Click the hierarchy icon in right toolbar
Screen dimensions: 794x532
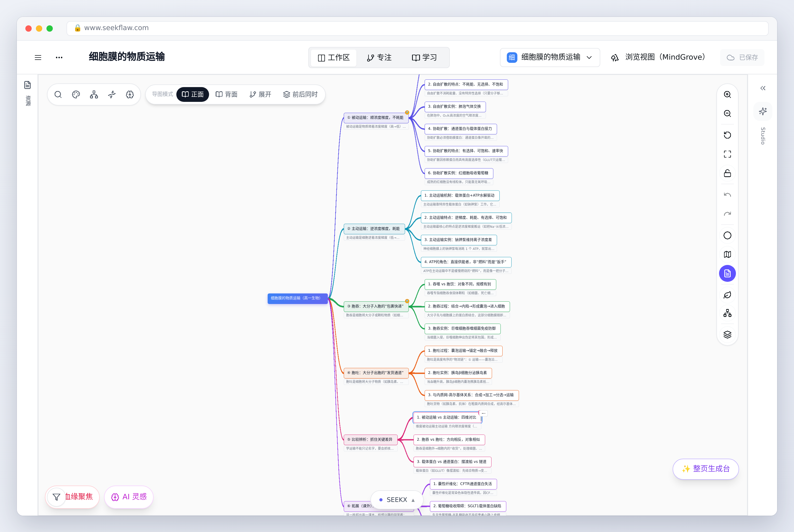727,313
